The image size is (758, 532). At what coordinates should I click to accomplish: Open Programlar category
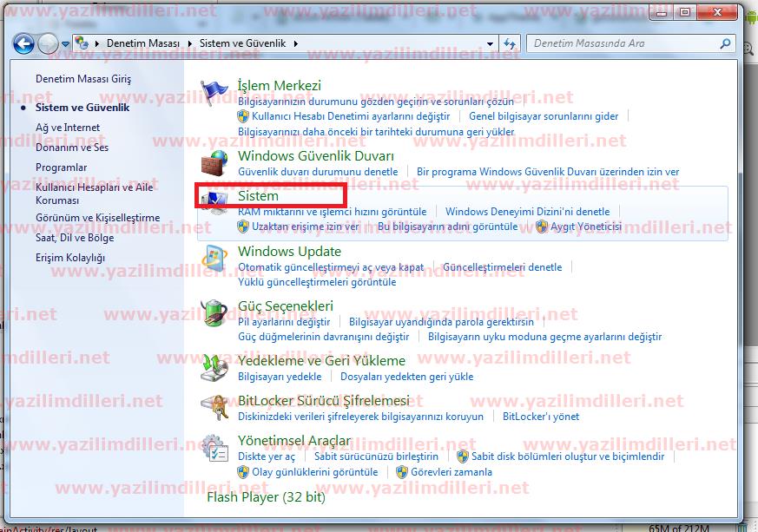tap(62, 167)
